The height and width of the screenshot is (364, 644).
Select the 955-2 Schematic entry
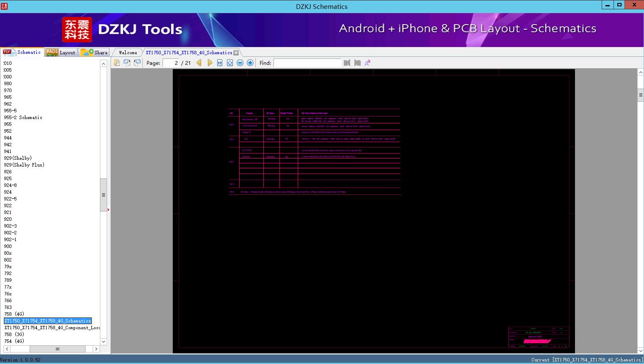pos(23,117)
